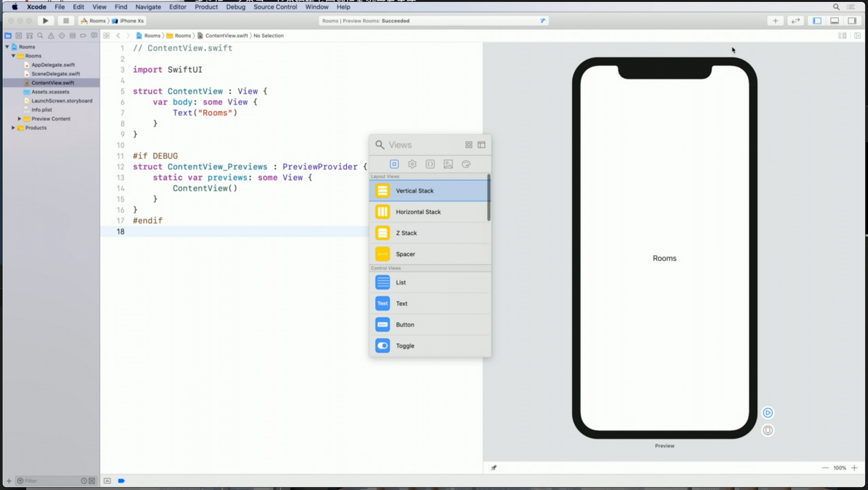This screenshot has height=490, width=868.
Task: Select Horizontal Stack in library
Action: pos(418,212)
